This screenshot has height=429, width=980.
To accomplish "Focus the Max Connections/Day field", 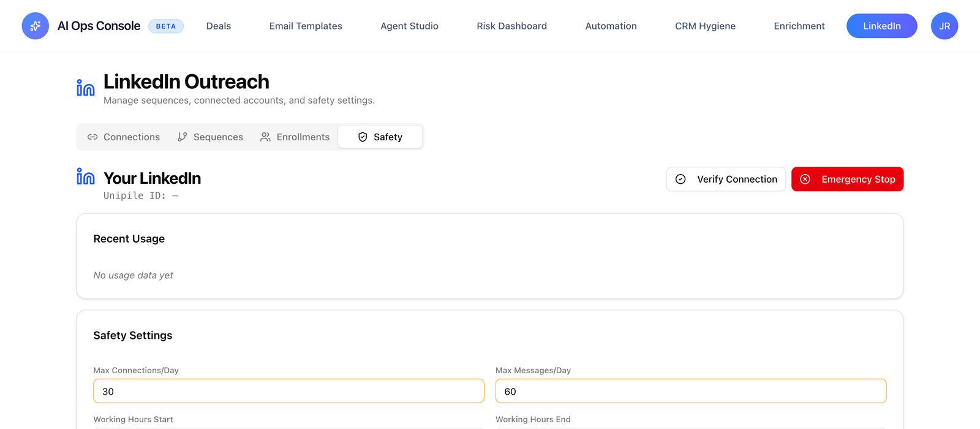I will [289, 391].
